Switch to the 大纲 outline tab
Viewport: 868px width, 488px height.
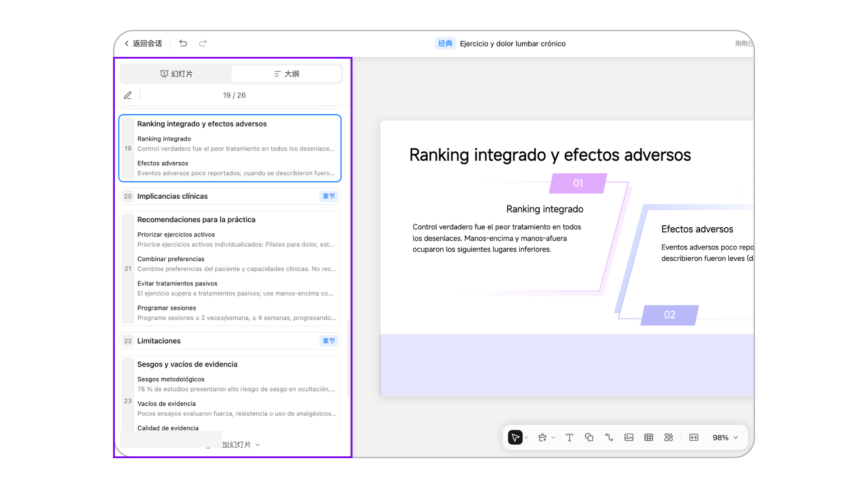286,74
